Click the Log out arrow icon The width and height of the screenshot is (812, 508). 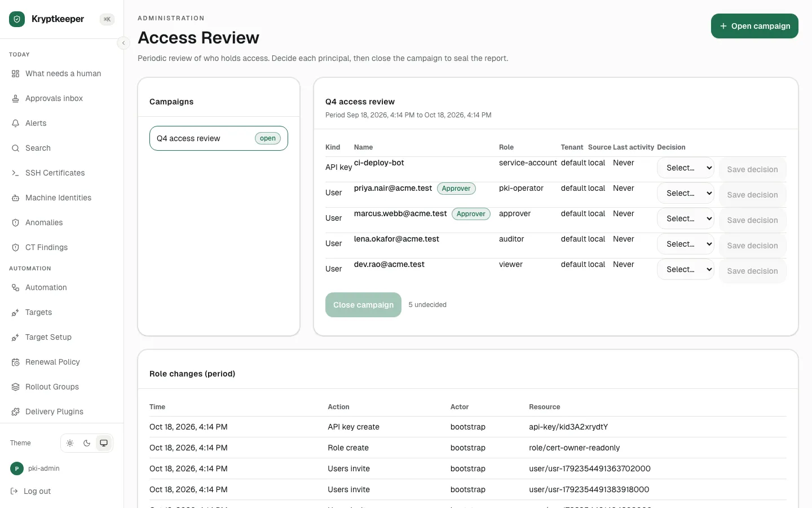coord(14,492)
